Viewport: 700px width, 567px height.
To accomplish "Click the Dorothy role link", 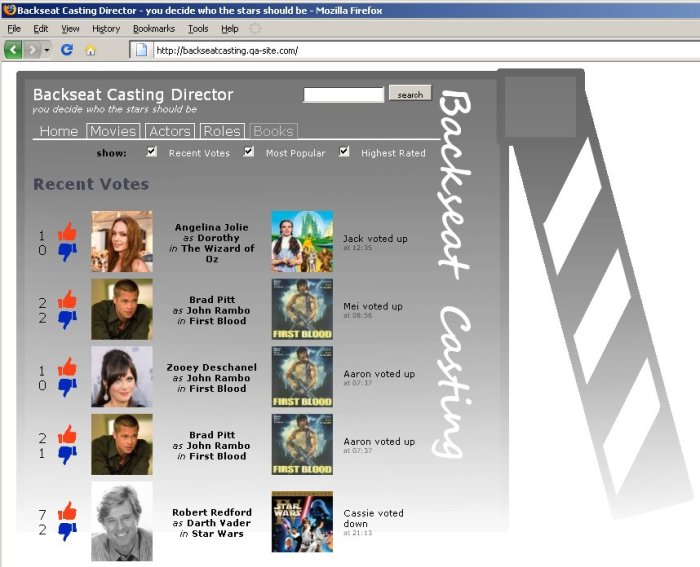I will tap(218, 238).
